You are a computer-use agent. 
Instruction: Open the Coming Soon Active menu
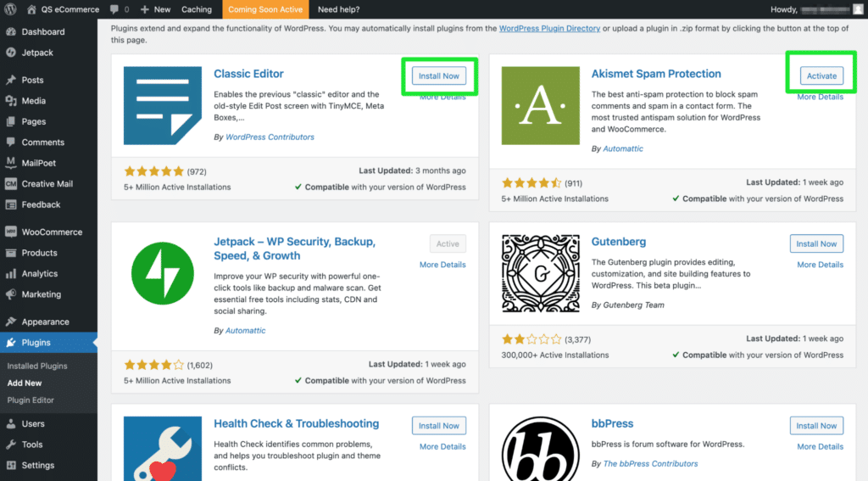pos(265,9)
